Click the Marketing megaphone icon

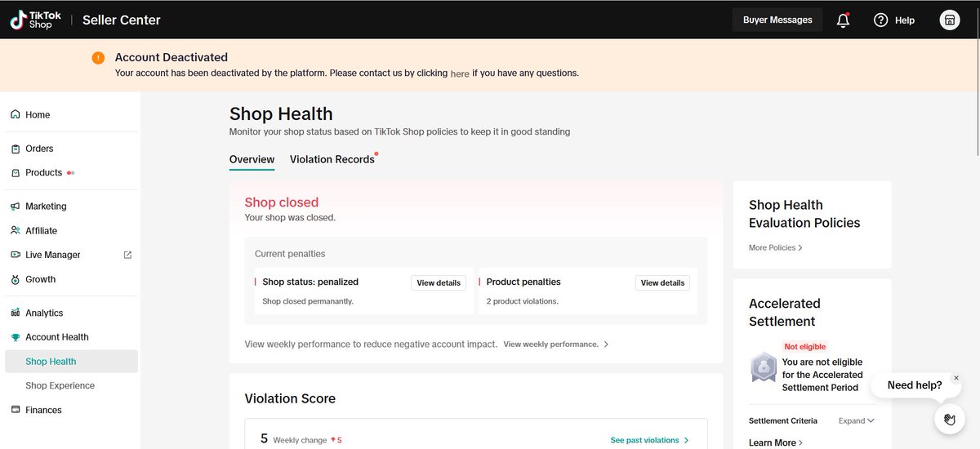(16, 207)
